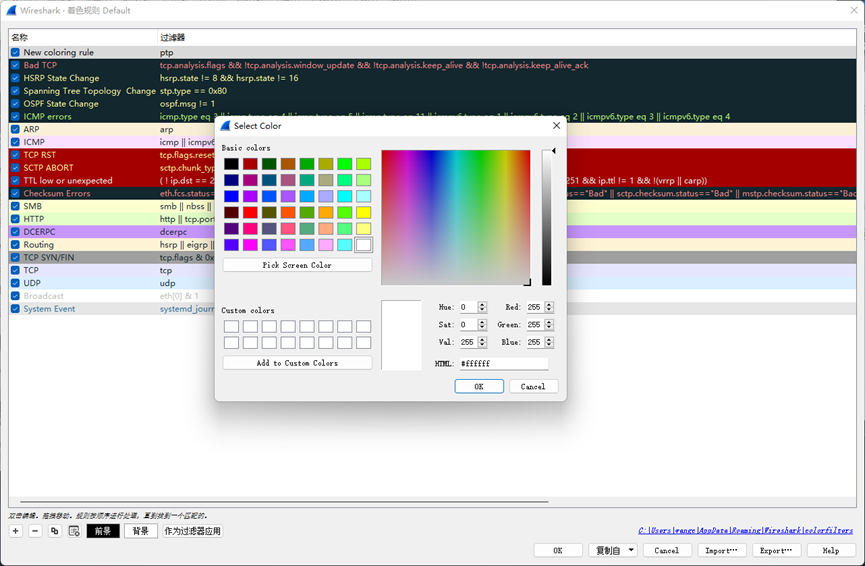Select the yellow basic color swatch
Image resolution: width=865 pixels, height=566 pixels.
click(x=364, y=212)
